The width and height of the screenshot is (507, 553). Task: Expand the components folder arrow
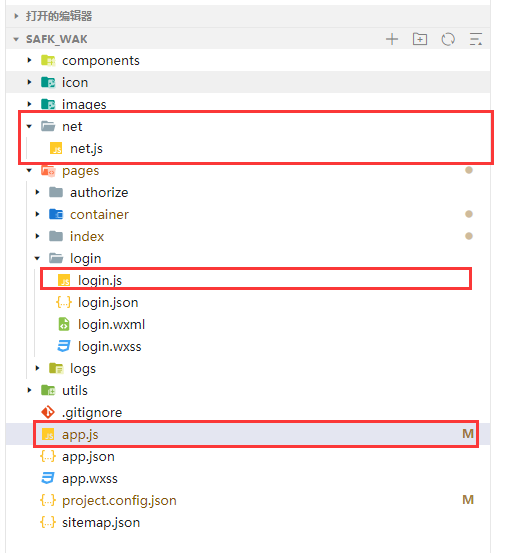29,60
